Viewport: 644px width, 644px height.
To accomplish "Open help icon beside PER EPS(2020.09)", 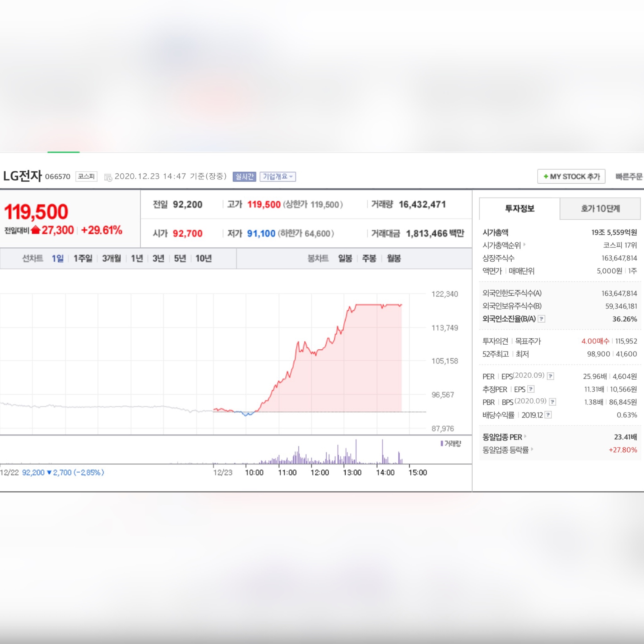I will tap(551, 376).
